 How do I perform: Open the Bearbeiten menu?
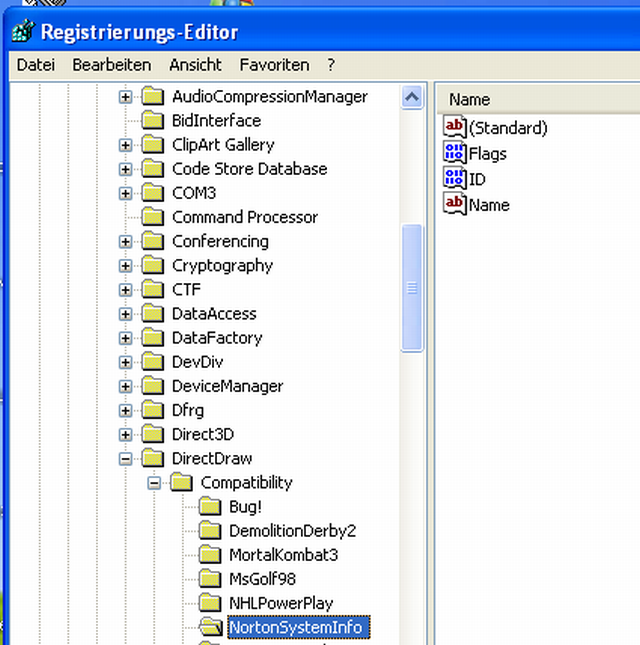(111, 65)
